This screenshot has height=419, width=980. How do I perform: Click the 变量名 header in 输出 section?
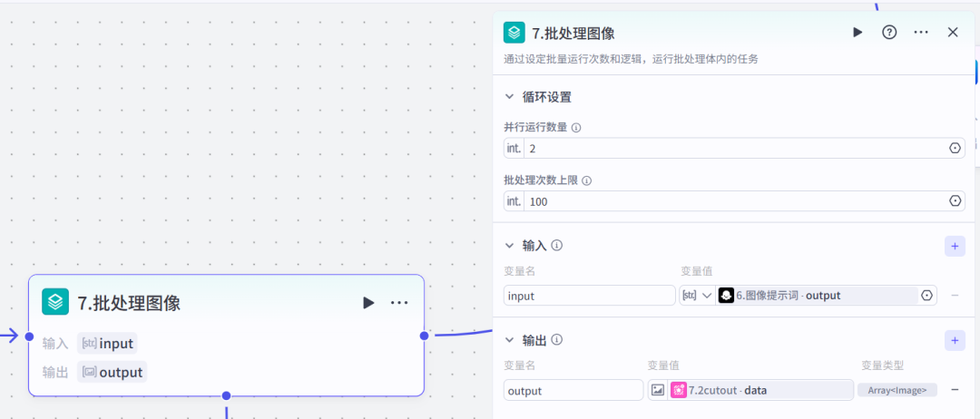pyautogui.click(x=519, y=365)
